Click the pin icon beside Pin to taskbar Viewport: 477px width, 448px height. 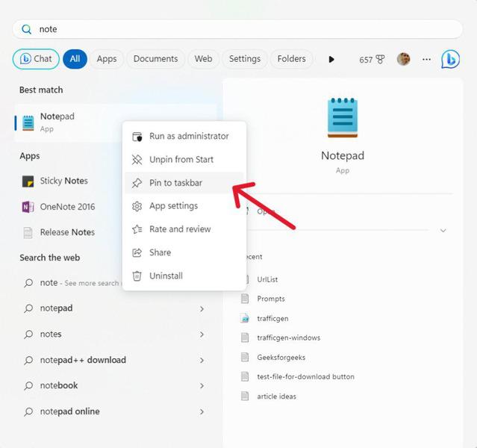point(137,183)
